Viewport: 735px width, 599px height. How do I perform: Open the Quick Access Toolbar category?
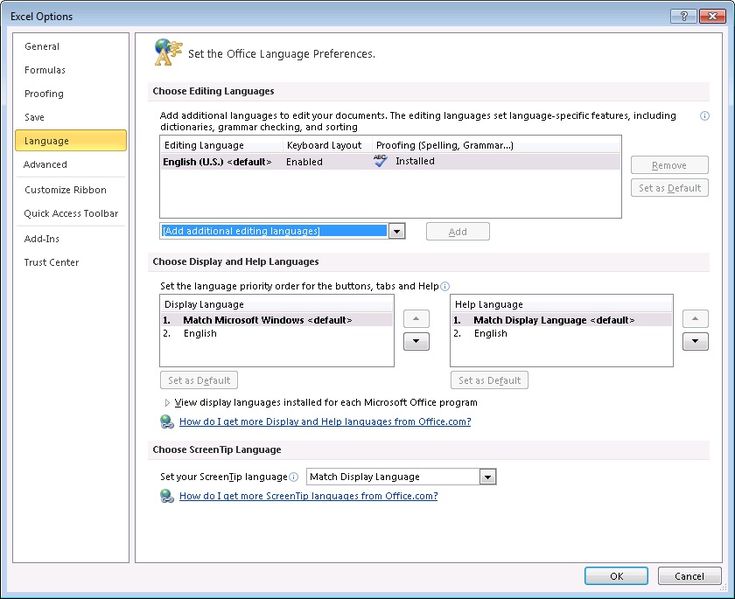point(71,213)
